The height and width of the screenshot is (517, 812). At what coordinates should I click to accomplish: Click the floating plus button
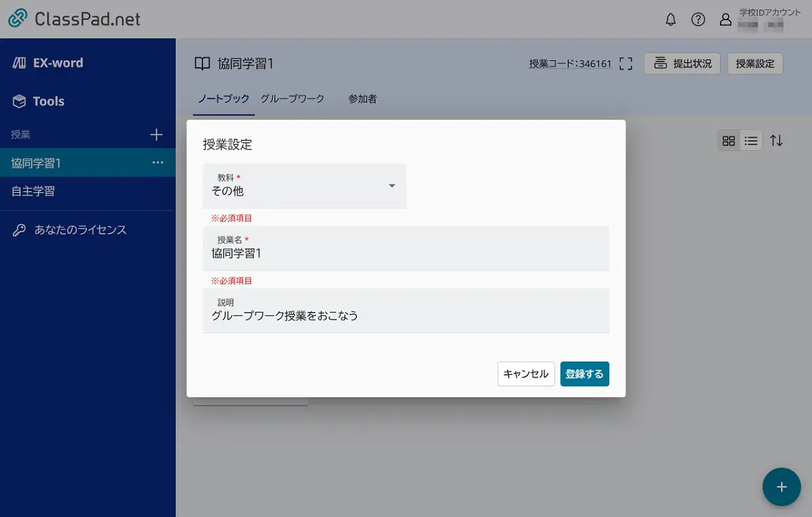(782, 487)
